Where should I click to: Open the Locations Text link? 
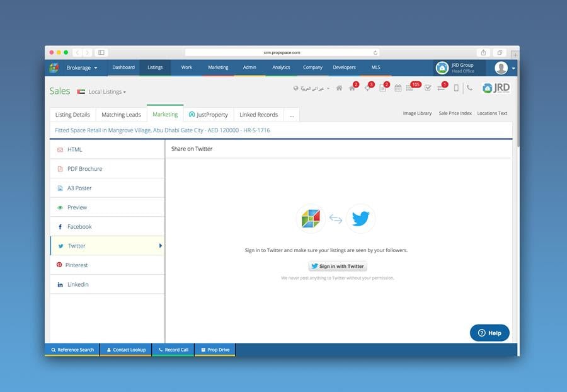[x=492, y=113]
